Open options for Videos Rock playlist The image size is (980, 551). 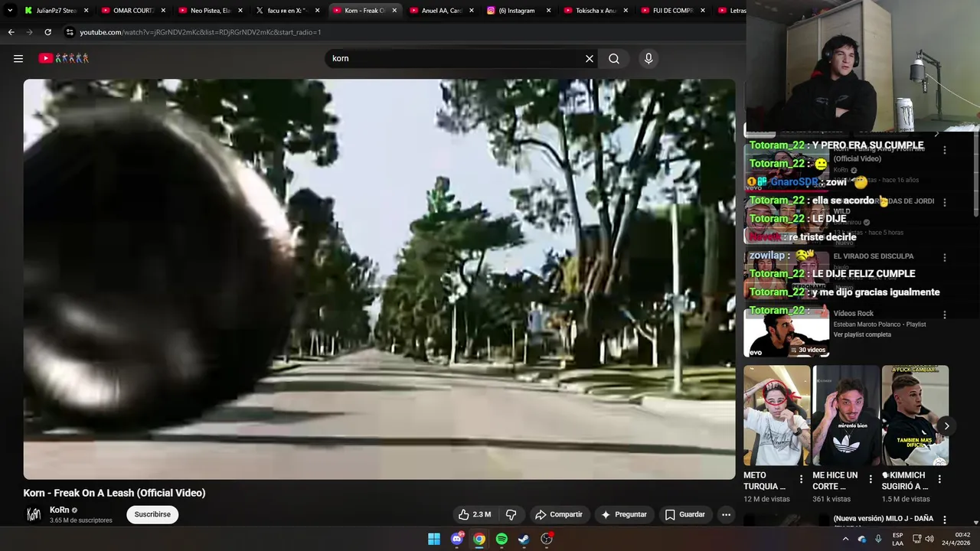(945, 315)
